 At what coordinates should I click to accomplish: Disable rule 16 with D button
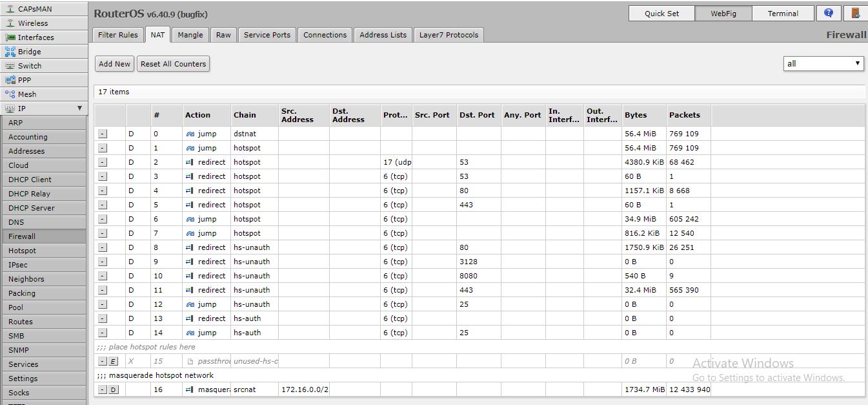113,389
